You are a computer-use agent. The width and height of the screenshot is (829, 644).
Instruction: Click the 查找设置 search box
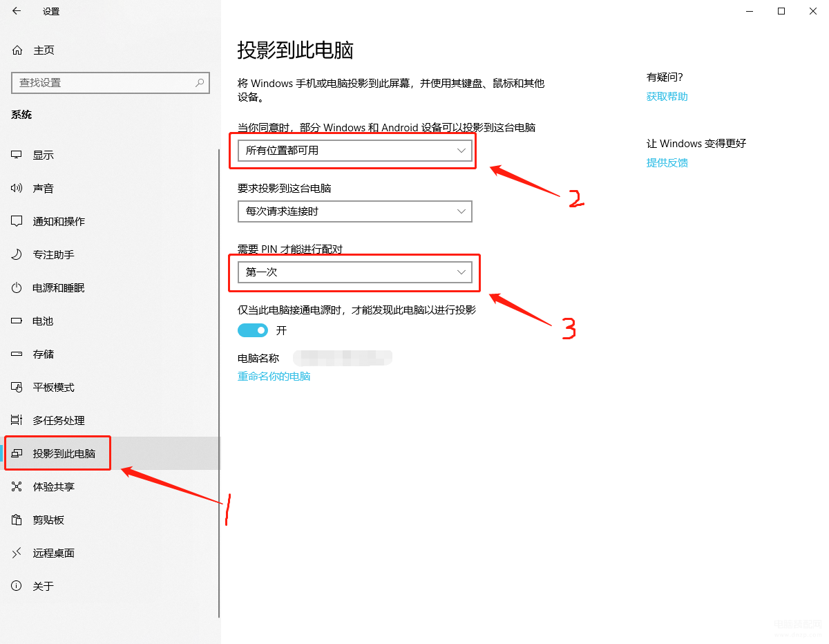point(111,82)
